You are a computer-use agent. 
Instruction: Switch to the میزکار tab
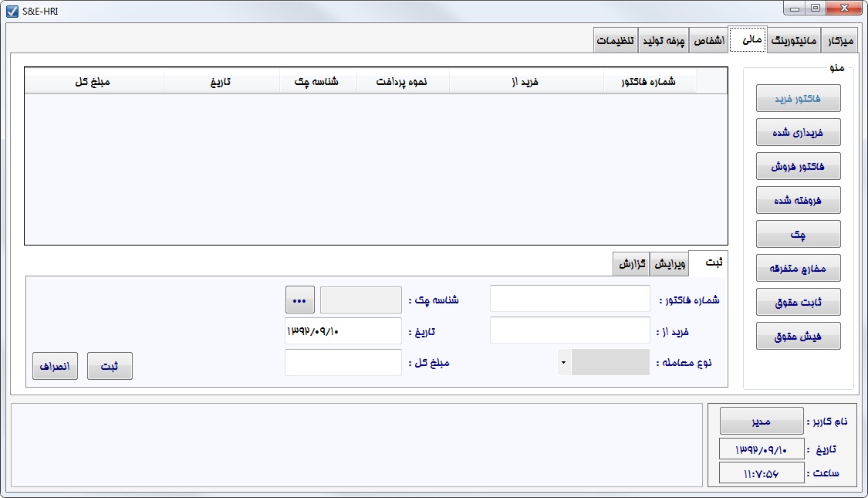point(839,40)
